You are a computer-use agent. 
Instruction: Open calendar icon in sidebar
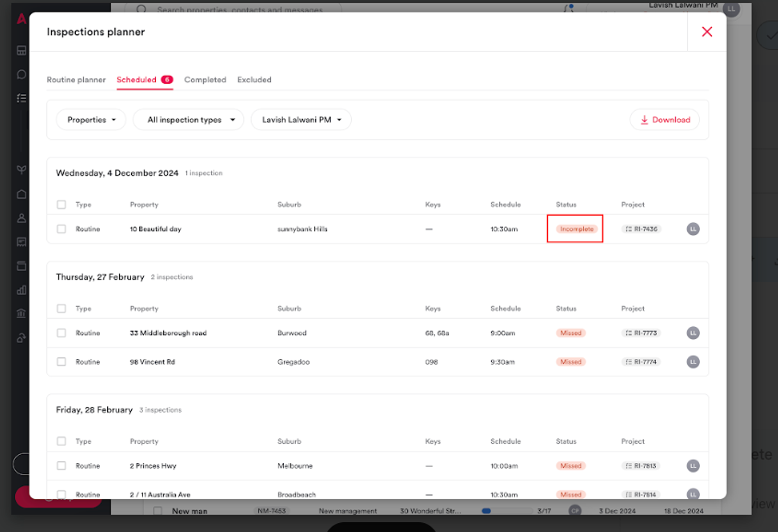pos(22,266)
